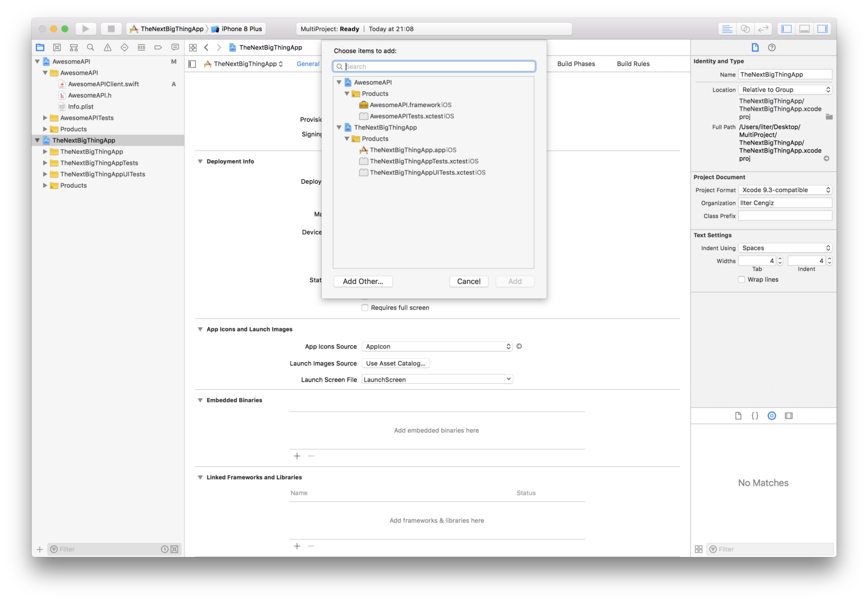Open Project Format dropdown
This screenshot has width=868, height=602.
[x=785, y=190]
